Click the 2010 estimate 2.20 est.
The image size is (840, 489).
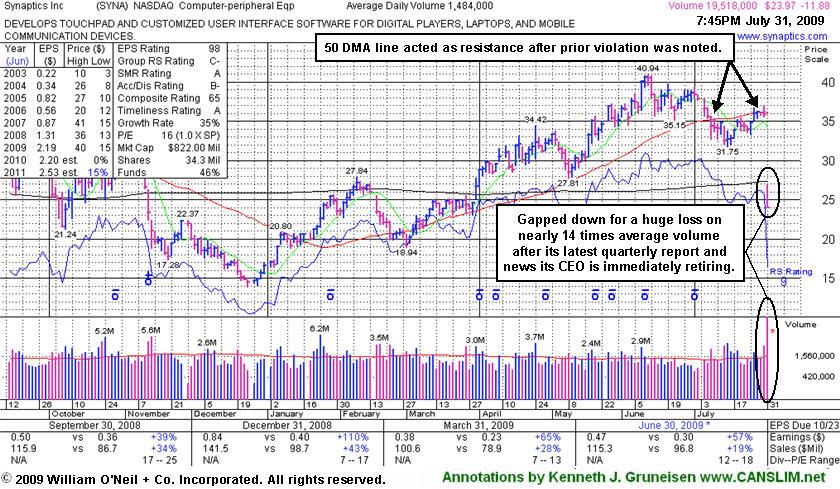[57, 160]
